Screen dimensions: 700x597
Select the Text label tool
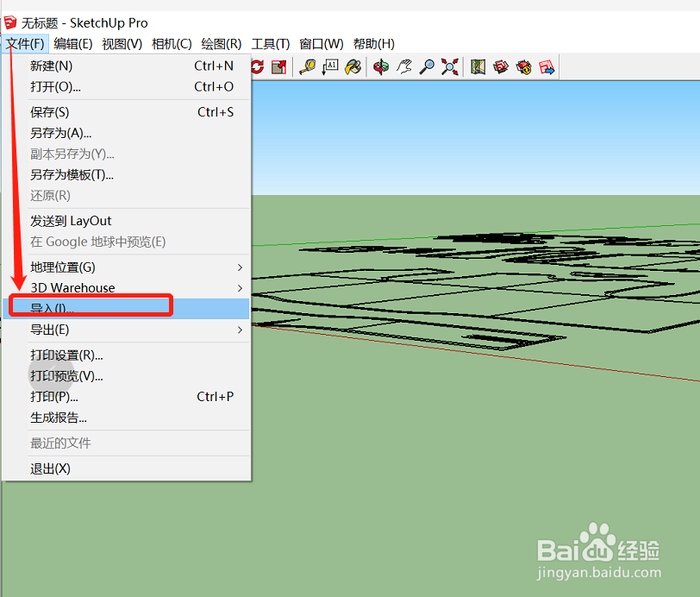(330, 67)
